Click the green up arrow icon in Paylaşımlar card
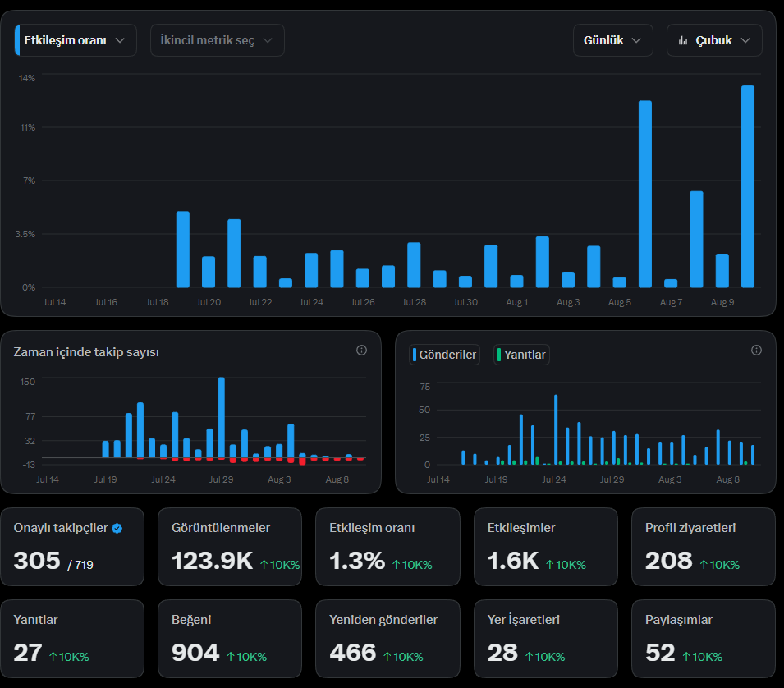784x688 pixels. tap(686, 657)
